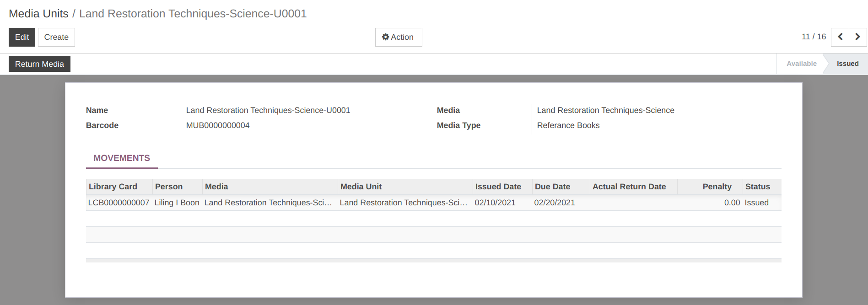Select the Issued status stage
The height and width of the screenshot is (305, 868).
point(847,64)
